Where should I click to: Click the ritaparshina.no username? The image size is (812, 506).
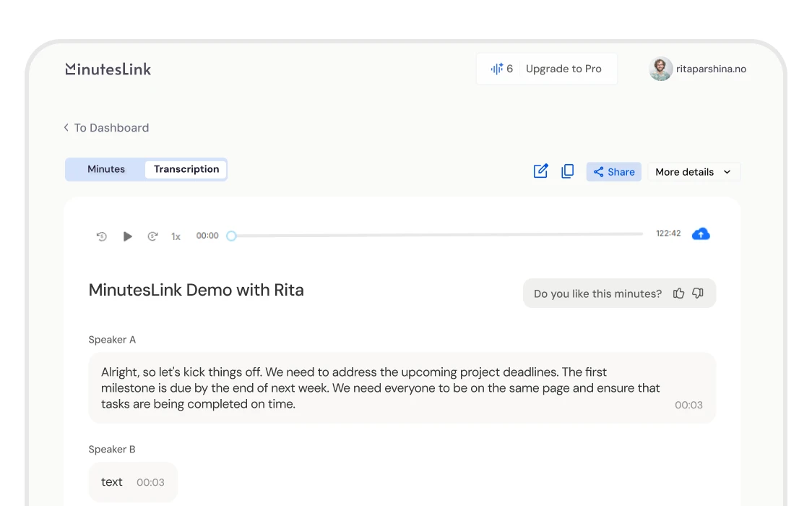pos(711,69)
